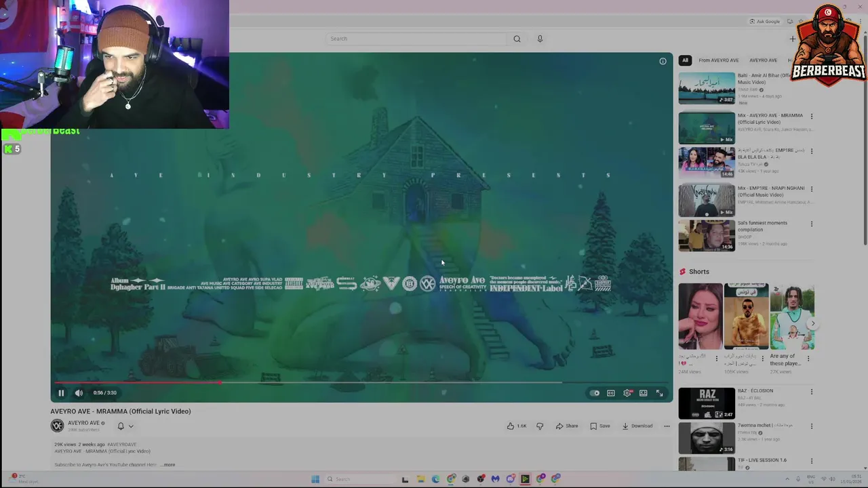Image resolution: width=868 pixels, height=488 pixels.
Task: Open the AVEYRO AVE channel name link
Action: click(x=83, y=423)
